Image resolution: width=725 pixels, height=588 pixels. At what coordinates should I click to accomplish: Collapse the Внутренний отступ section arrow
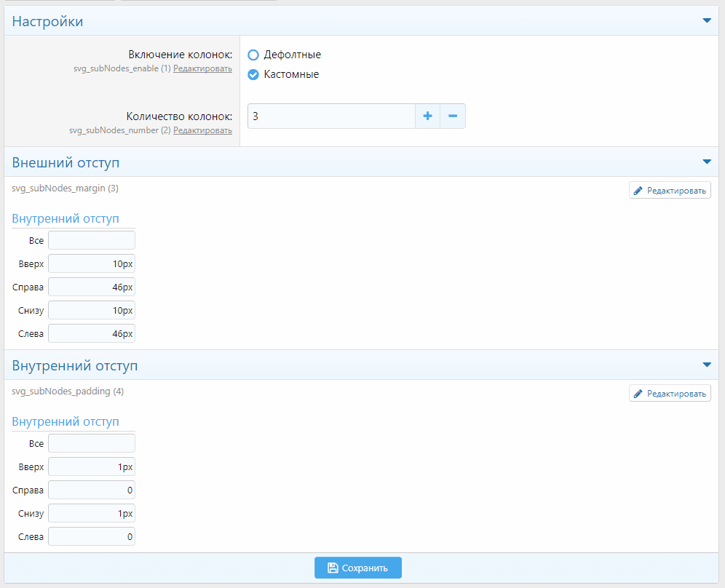[706, 365]
